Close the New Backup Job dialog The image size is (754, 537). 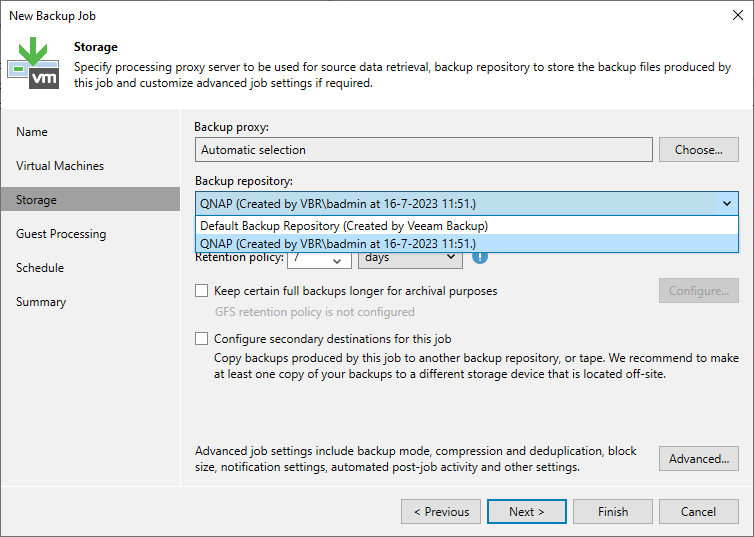click(738, 15)
